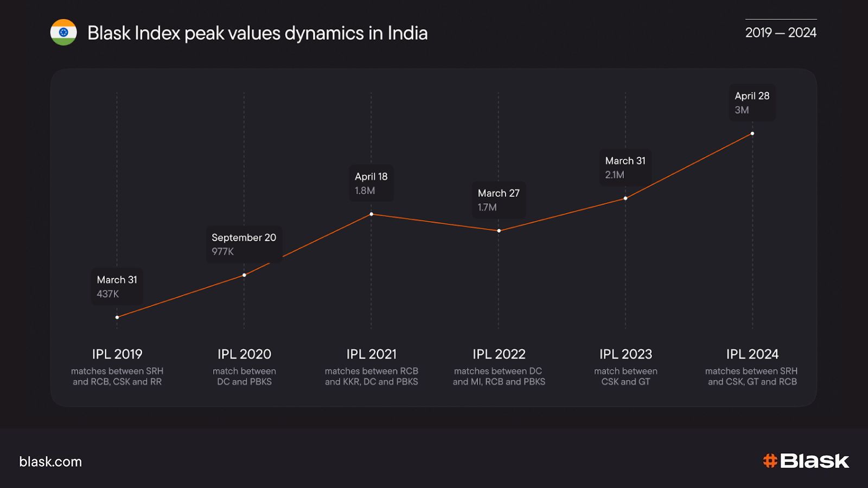Image resolution: width=868 pixels, height=488 pixels.
Task: Click the chart title about India
Action: coord(257,33)
